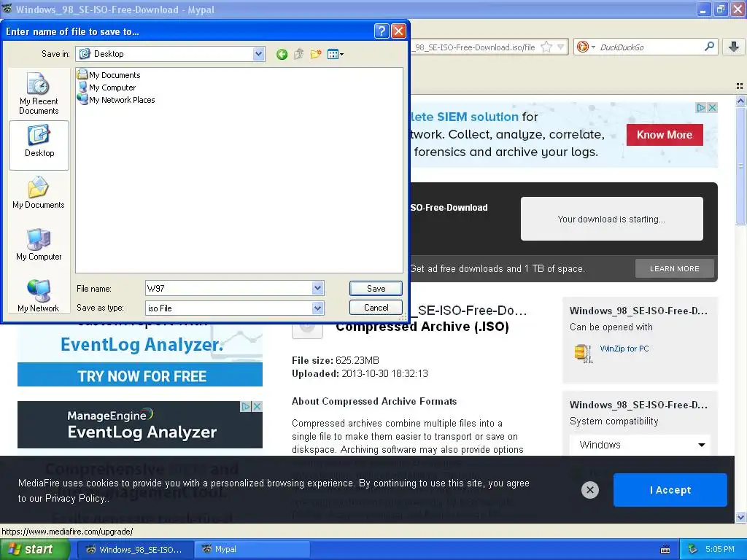Click 'Your download is starting...' box
Viewport: 747px width, 560px height.
612,219
